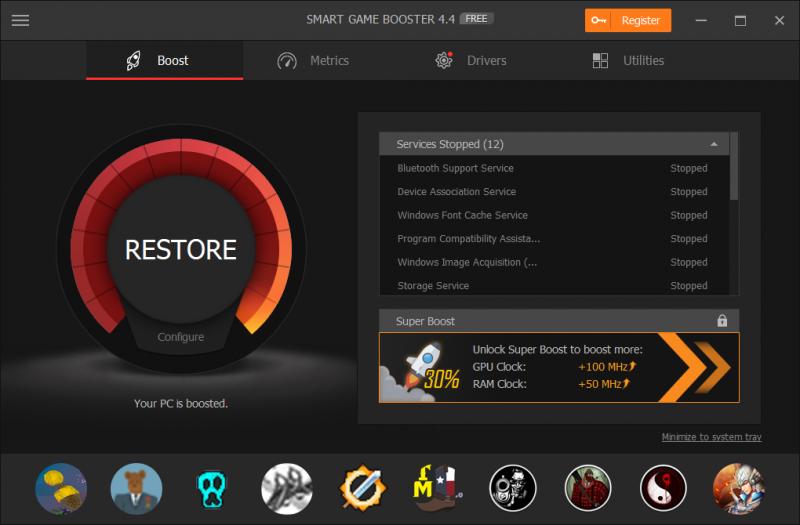Image resolution: width=800 pixels, height=525 pixels.
Task: Select the Bluetooth Support Service row
Action: point(555,168)
